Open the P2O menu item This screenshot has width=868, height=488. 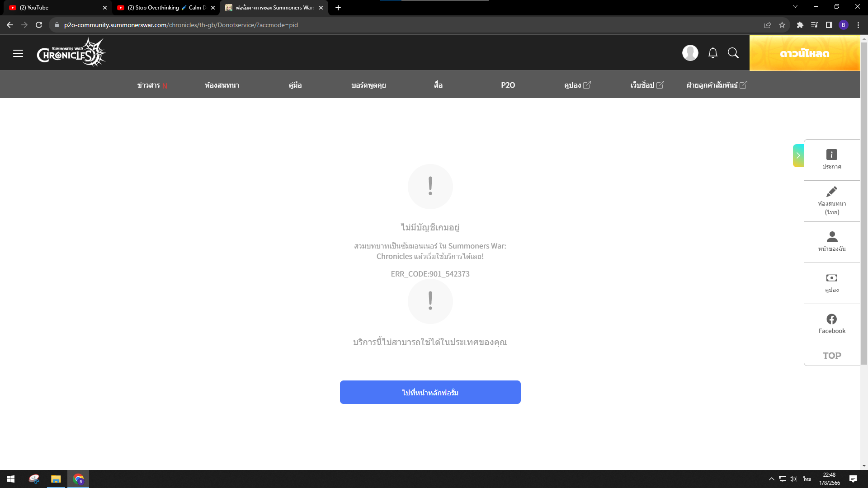coord(508,85)
